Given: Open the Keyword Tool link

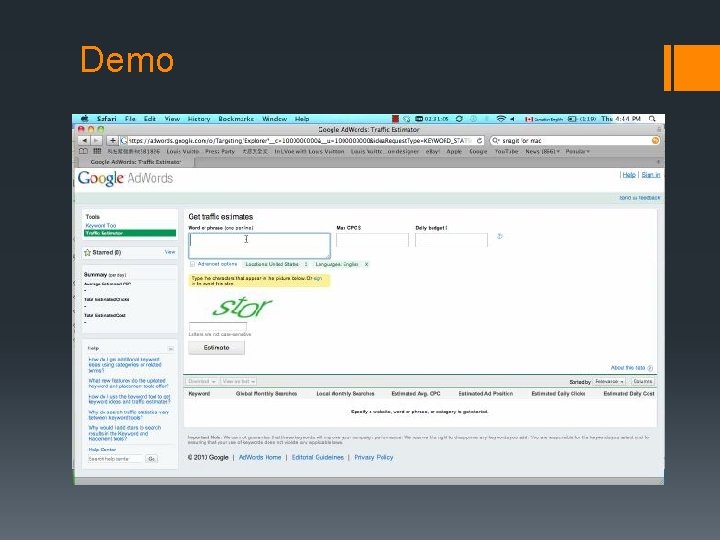Looking at the screenshot, I should [101, 225].
